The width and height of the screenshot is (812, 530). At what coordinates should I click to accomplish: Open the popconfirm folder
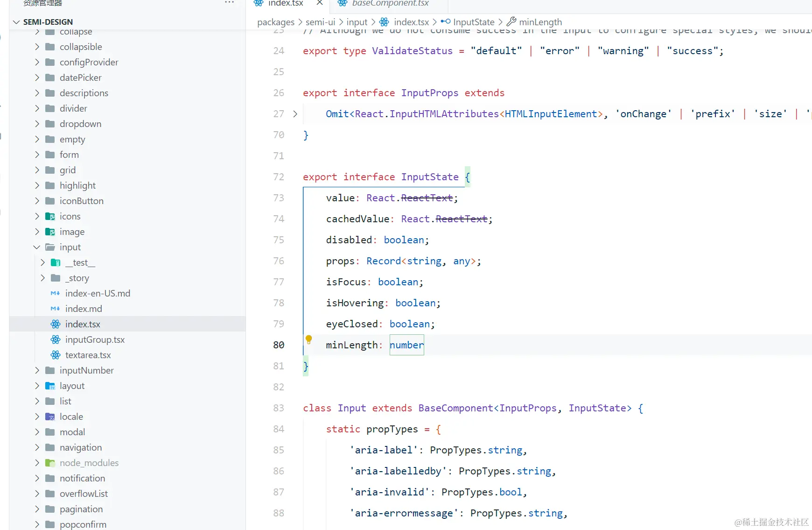pos(83,524)
